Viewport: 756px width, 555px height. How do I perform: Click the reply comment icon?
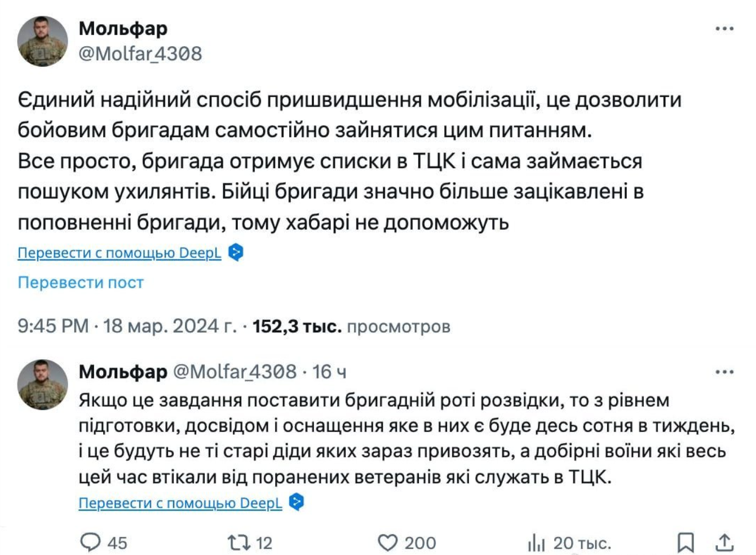click(x=90, y=542)
